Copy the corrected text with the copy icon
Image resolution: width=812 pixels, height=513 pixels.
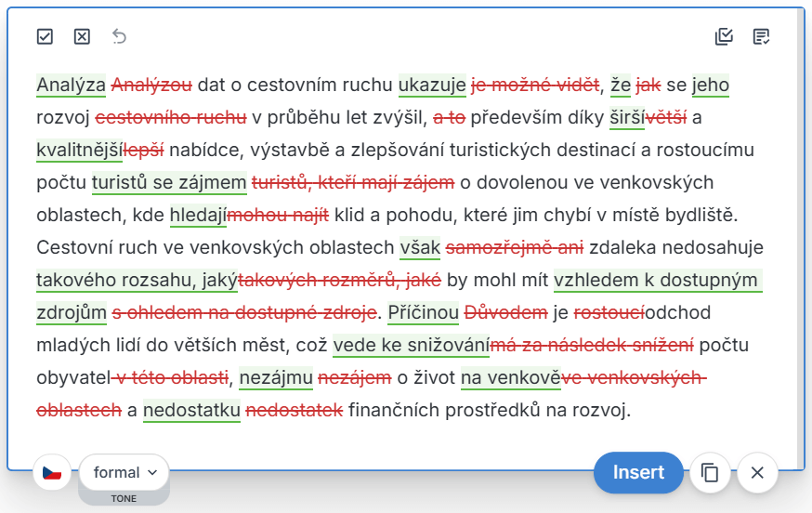pos(710,472)
